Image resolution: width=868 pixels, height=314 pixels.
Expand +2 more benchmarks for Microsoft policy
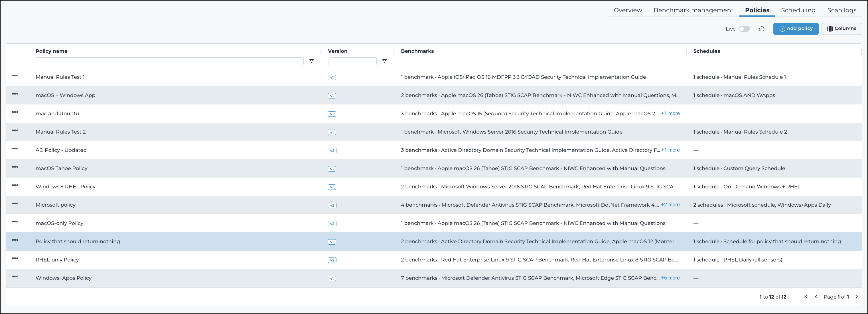point(670,205)
